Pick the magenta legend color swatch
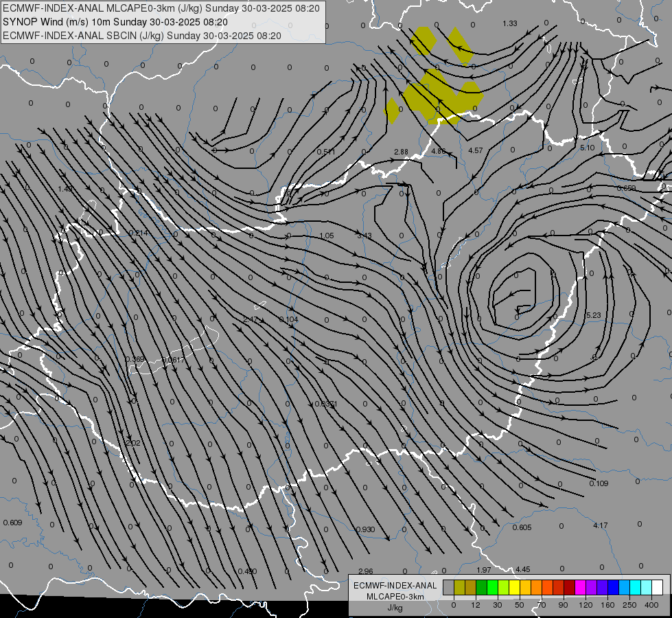Viewport: 672px width, 618px height. click(580, 587)
